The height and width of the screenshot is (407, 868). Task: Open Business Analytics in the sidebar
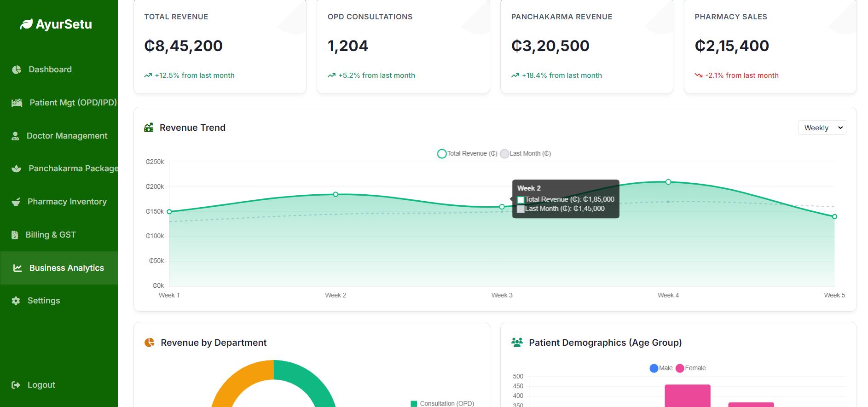pyautogui.click(x=66, y=268)
